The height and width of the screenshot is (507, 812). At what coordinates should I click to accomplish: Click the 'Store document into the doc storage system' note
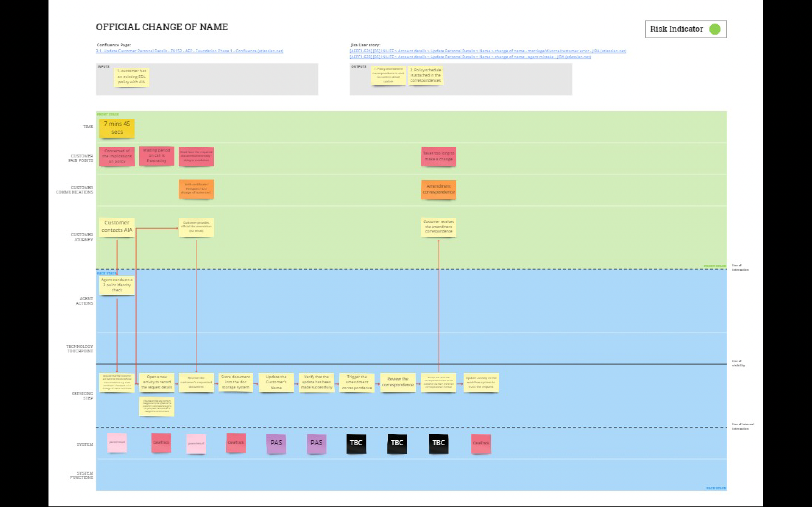tap(235, 382)
